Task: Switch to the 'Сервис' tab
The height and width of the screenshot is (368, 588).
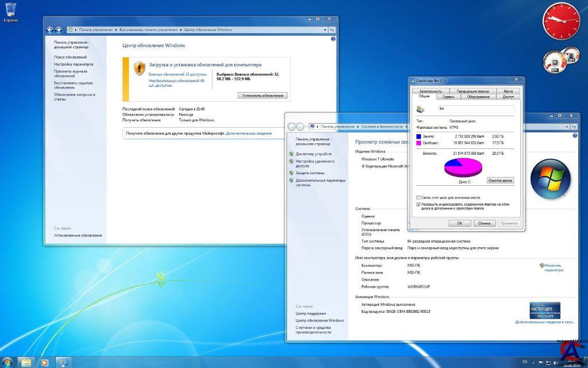Action: pyautogui.click(x=448, y=97)
